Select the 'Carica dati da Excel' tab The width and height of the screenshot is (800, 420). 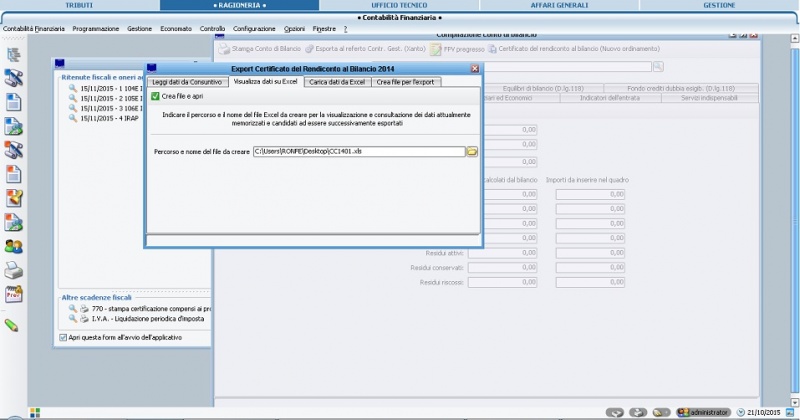click(336, 82)
